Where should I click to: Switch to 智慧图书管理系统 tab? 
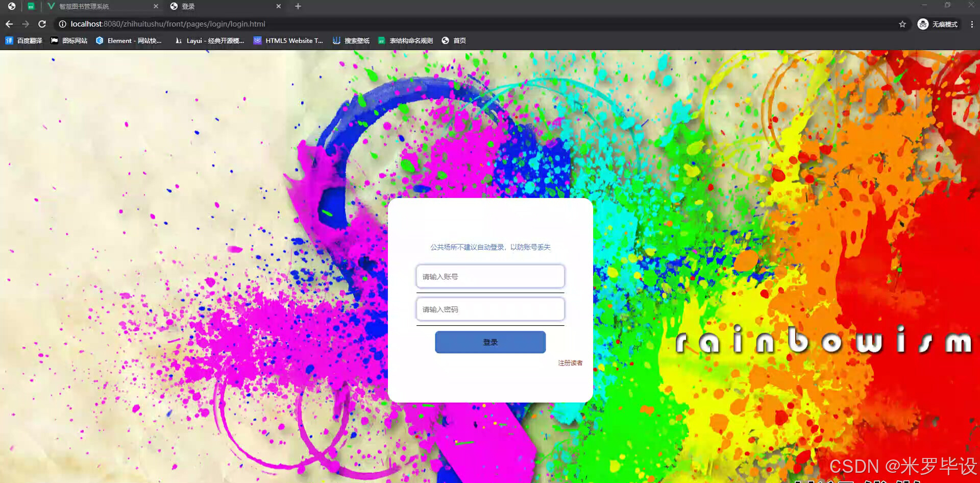click(x=102, y=6)
